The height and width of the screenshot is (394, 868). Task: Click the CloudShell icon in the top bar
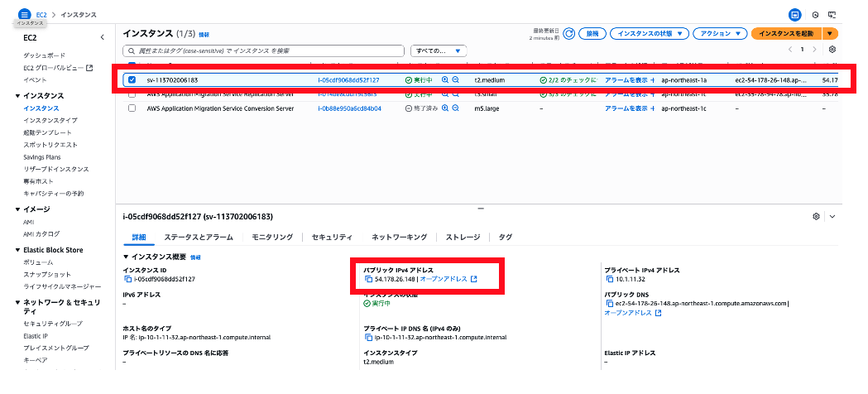pos(832,15)
